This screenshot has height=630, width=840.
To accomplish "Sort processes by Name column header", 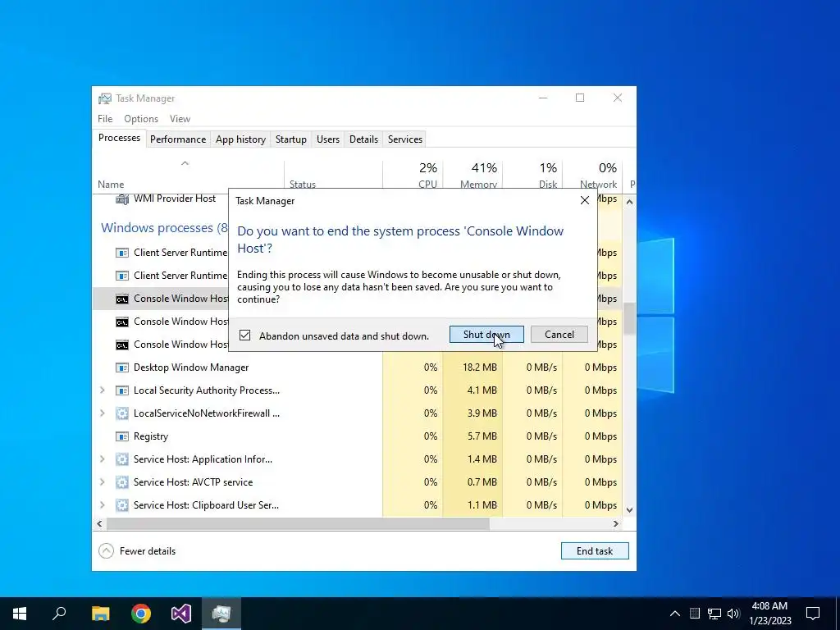I will (x=189, y=176).
